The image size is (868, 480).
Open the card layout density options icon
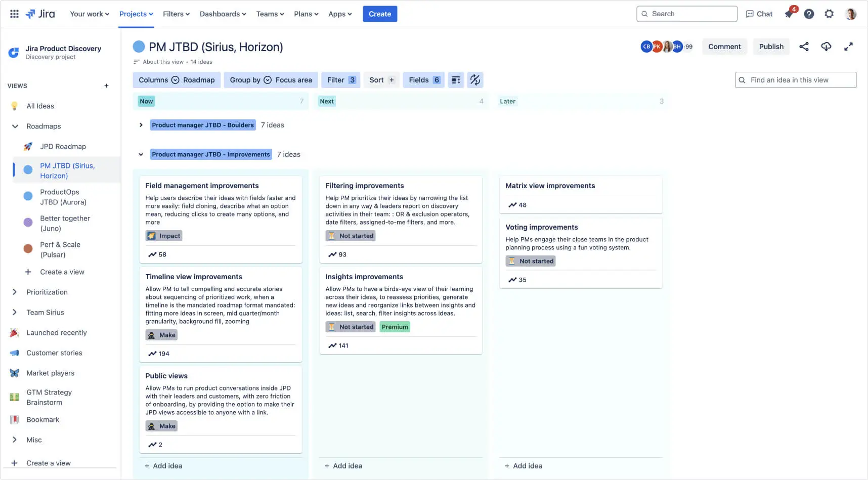[455, 79]
